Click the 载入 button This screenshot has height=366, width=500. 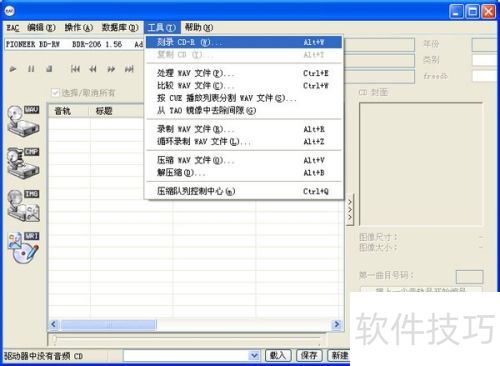[278, 356]
